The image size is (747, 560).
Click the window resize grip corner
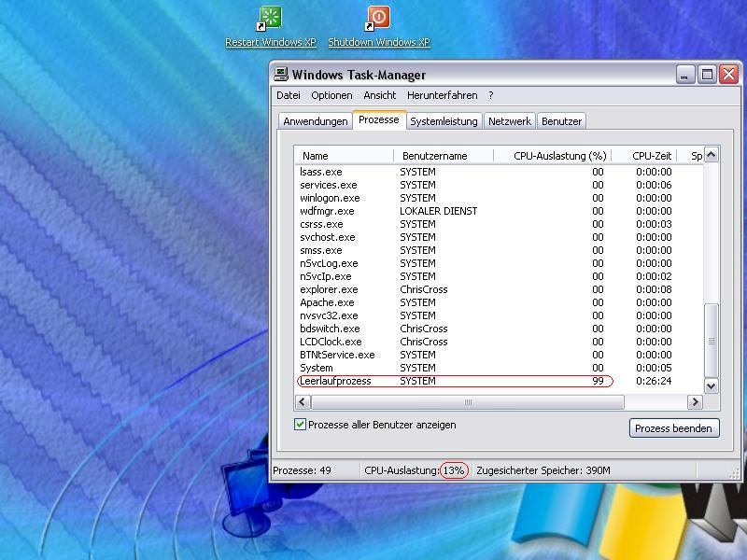point(735,473)
